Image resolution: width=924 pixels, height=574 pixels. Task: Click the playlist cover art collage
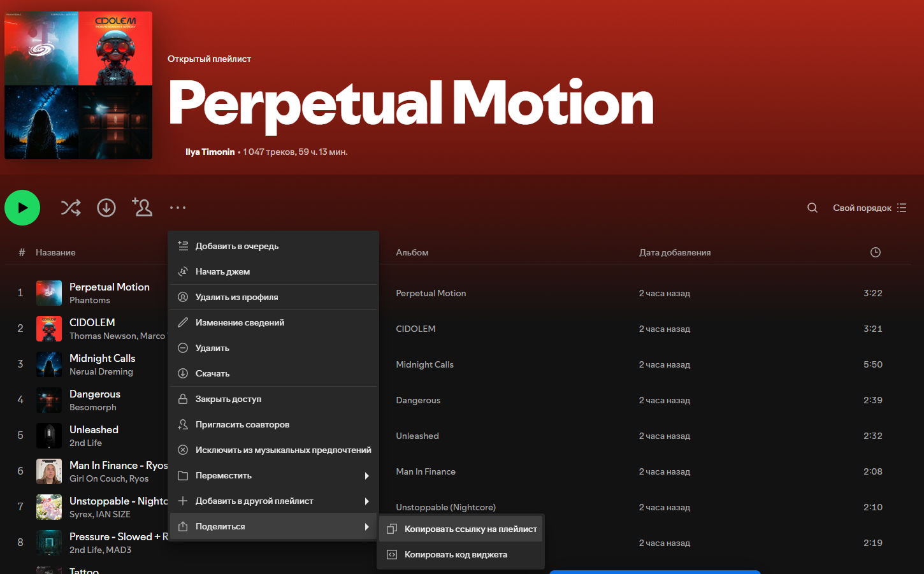78,85
